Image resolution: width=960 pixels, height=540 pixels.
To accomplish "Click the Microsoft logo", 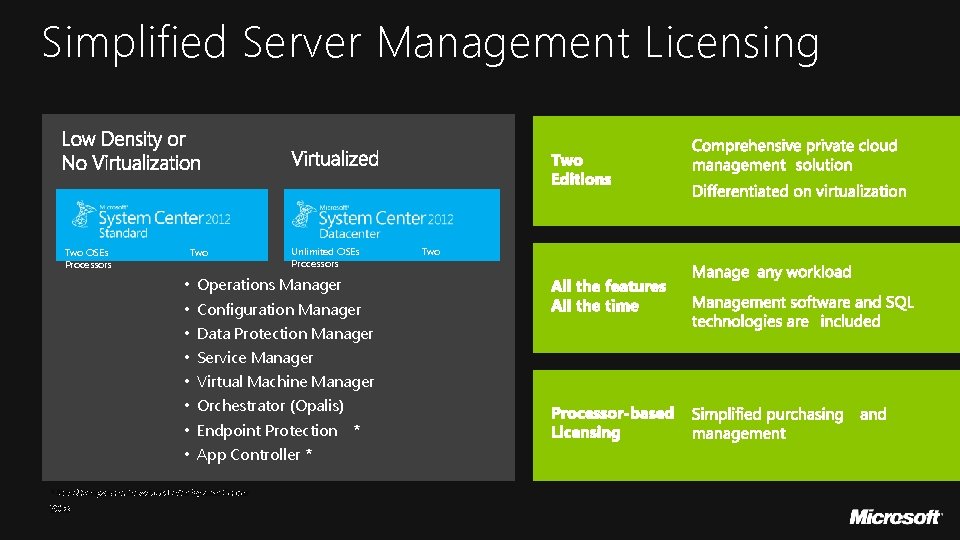I will click(x=895, y=517).
